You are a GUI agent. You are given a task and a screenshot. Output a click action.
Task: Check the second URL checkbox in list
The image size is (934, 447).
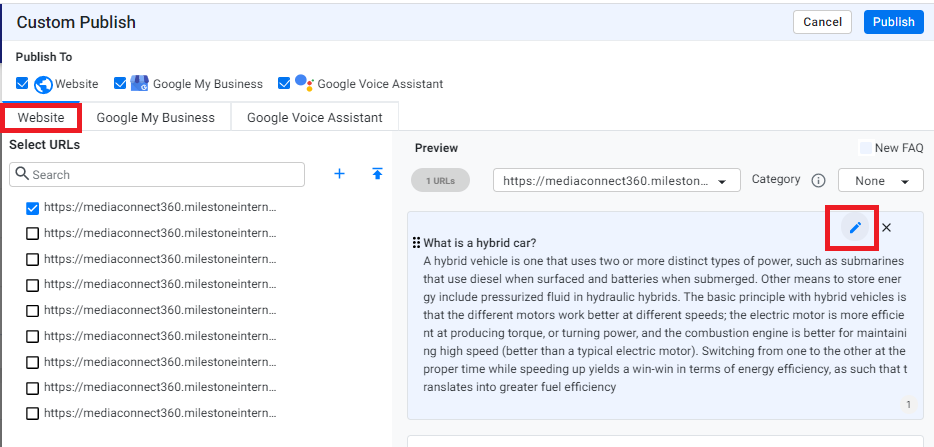[33, 234]
